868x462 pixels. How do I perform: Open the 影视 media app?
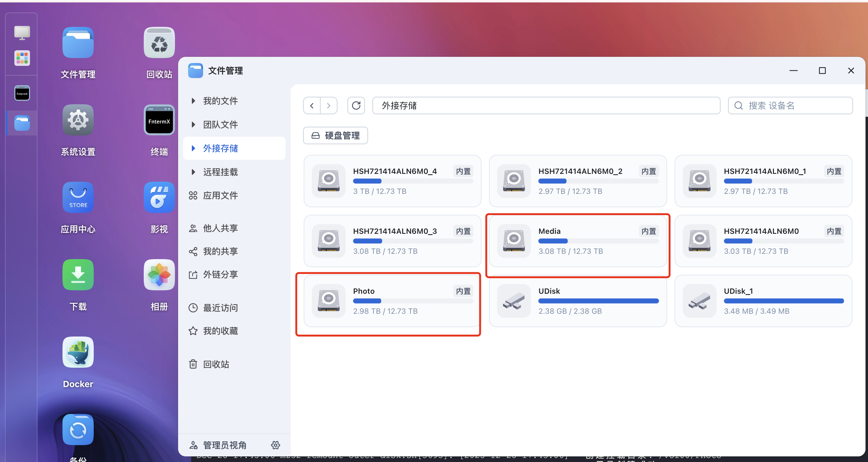point(159,197)
